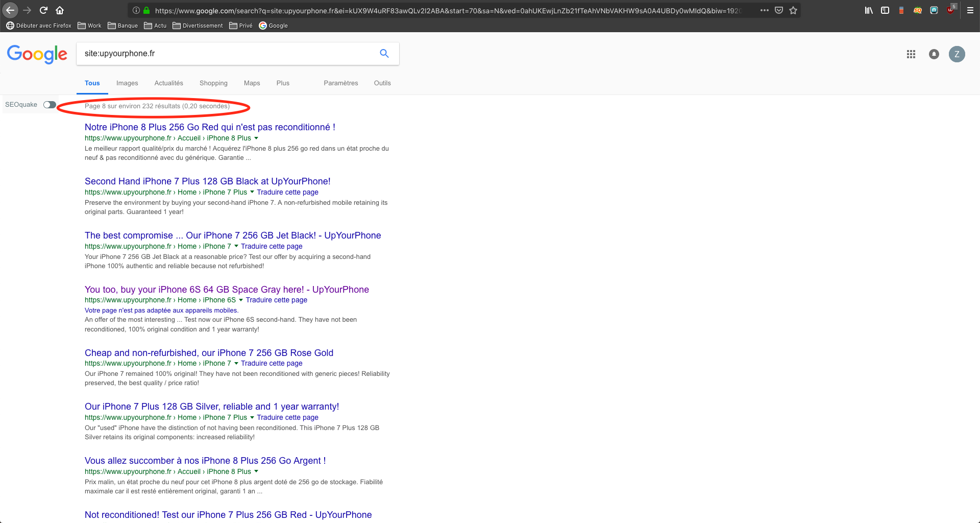
Task: Click Traduire cette page for iPhone 7 Plus Silver
Action: 287,418
